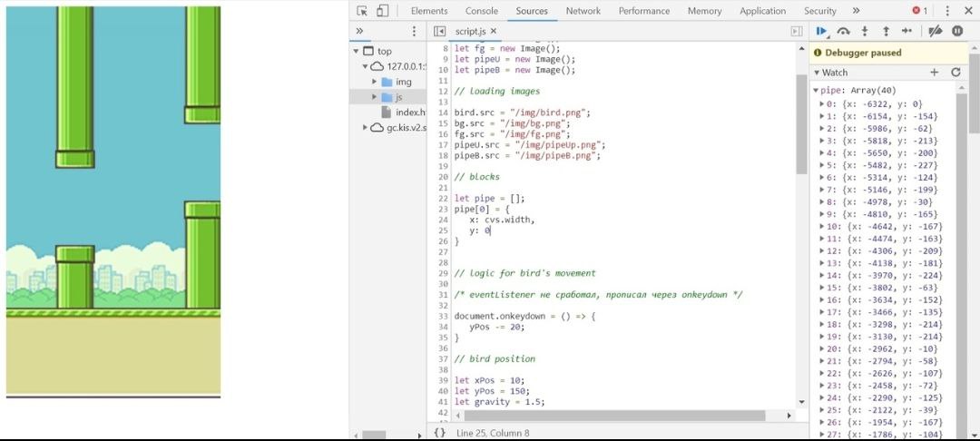The width and height of the screenshot is (980, 441).
Task: Show more DevTools tabs chevron
Action: point(856,11)
